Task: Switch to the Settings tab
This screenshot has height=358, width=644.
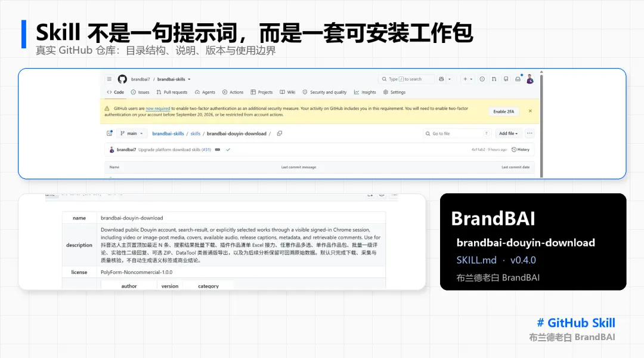Action: 394,92
